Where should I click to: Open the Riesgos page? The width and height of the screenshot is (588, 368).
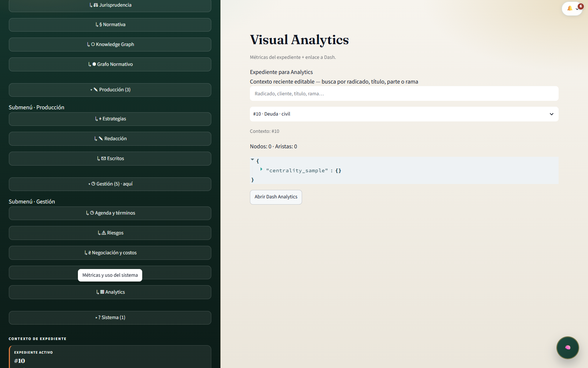110,233
